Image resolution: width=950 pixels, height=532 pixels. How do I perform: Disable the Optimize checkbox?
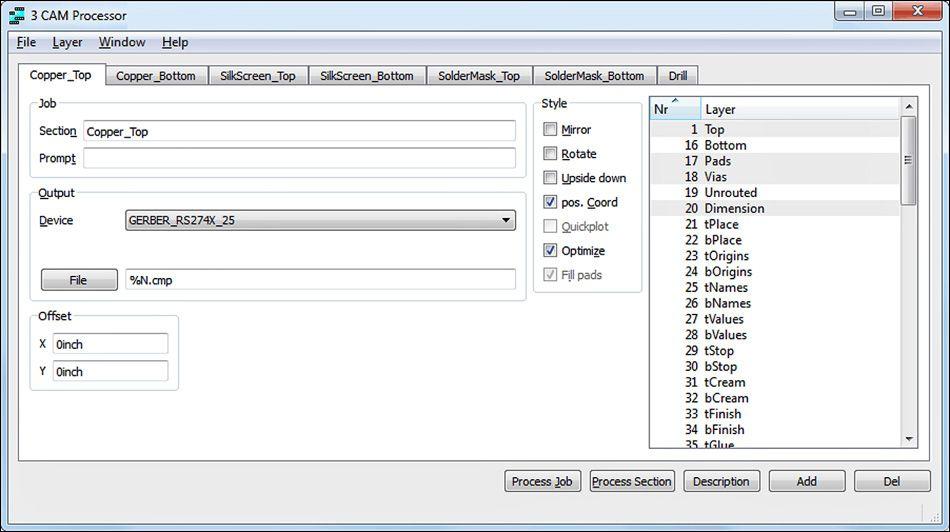(550, 250)
